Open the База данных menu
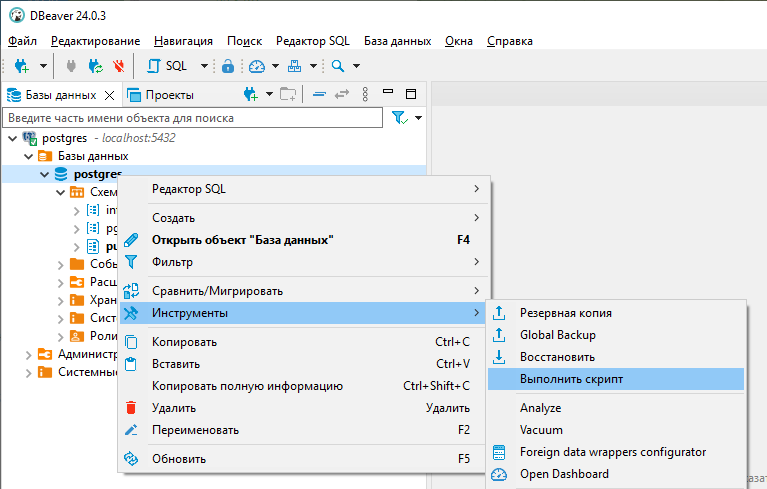Image resolution: width=767 pixels, height=489 pixels. coord(398,41)
